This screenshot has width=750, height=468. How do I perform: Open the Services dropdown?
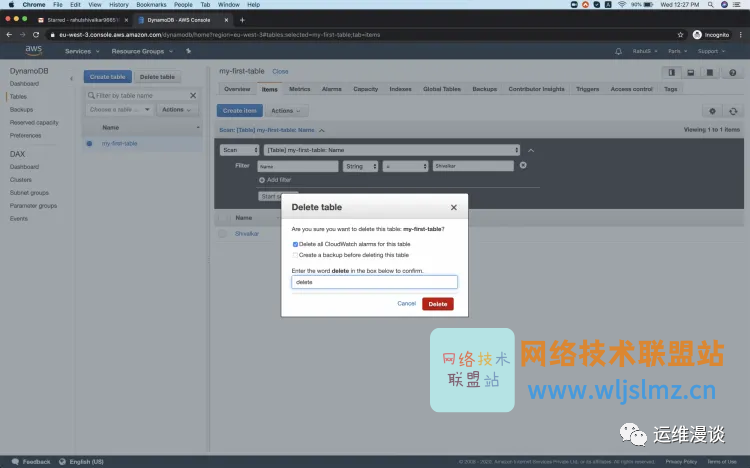82,51
